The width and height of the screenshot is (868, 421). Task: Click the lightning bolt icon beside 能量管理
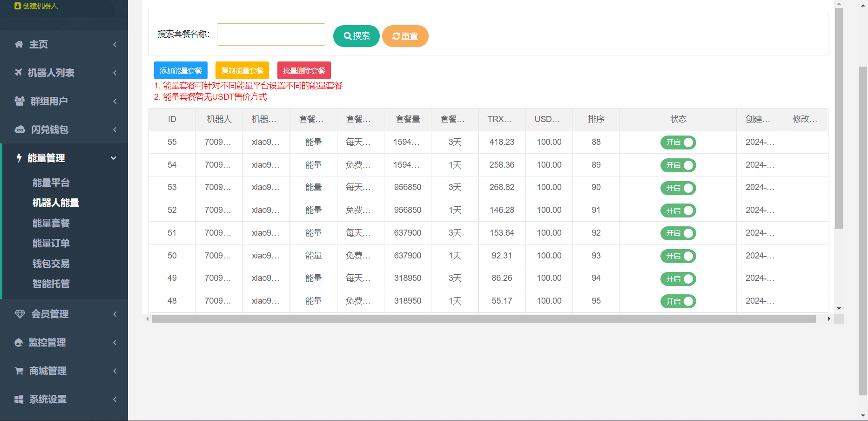pyautogui.click(x=19, y=158)
